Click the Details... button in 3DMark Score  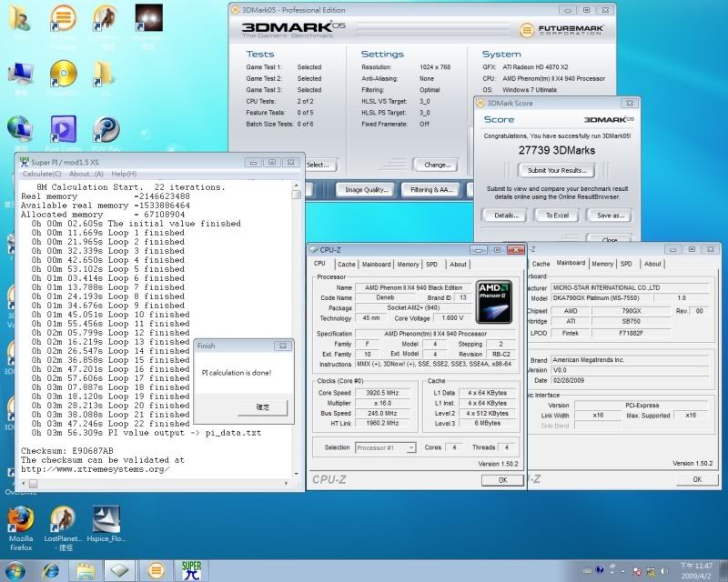coord(506,216)
